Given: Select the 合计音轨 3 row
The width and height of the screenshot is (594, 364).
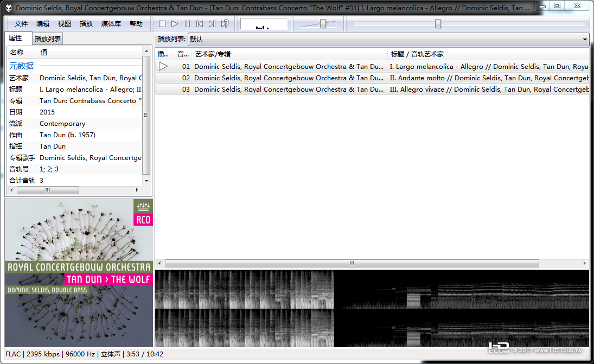Looking at the screenshot, I should tap(75, 180).
